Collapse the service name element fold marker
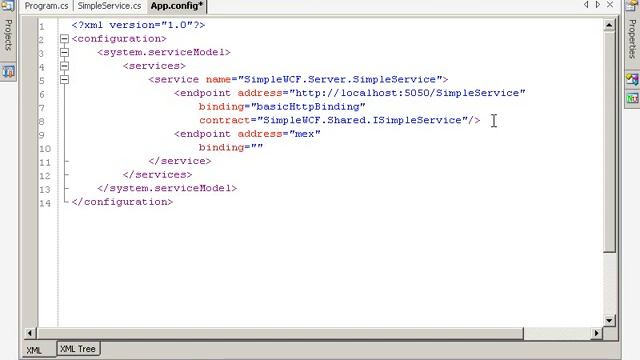 click(x=64, y=80)
